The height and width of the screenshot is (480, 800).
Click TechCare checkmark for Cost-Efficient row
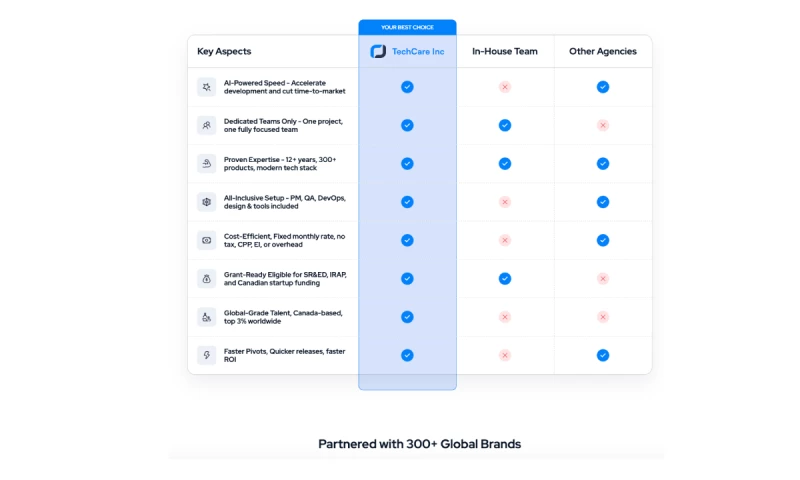coord(407,240)
